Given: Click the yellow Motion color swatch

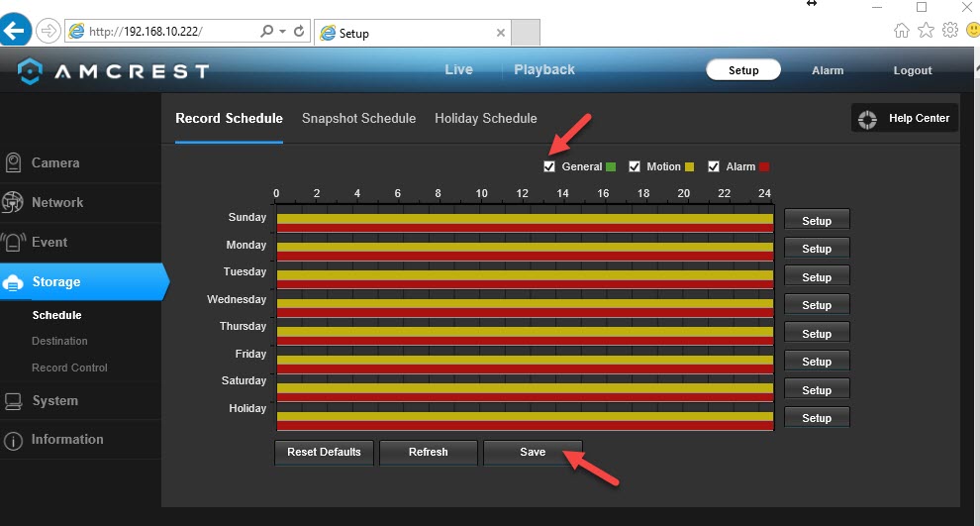Looking at the screenshot, I should point(689,167).
